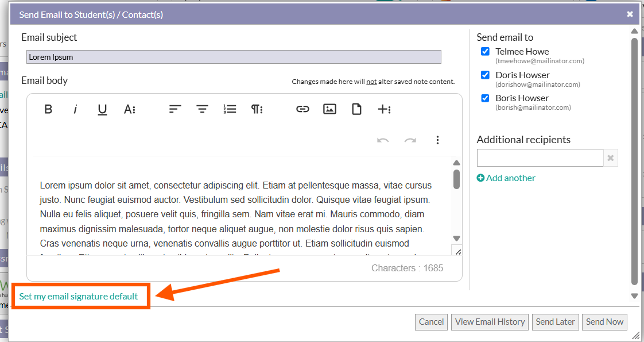This screenshot has height=342, width=644.
Task: Center align the text
Action: pyautogui.click(x=202, y=109)
